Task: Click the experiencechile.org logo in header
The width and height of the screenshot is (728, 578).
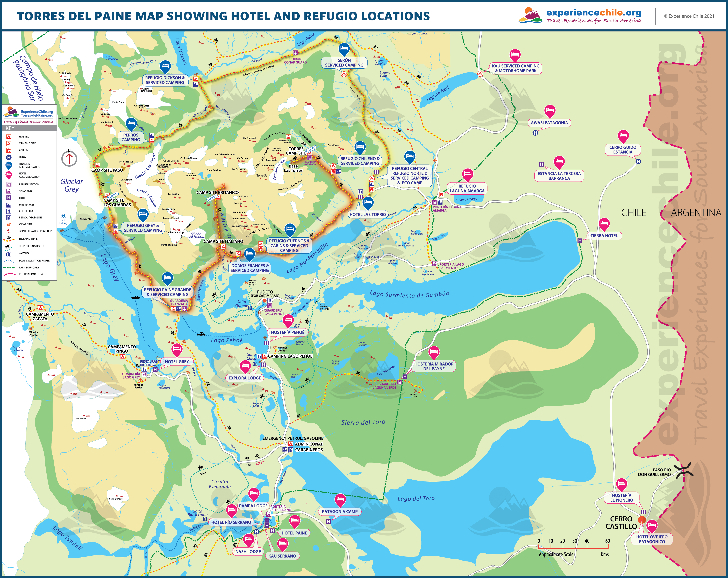Action: click(579, 16)
